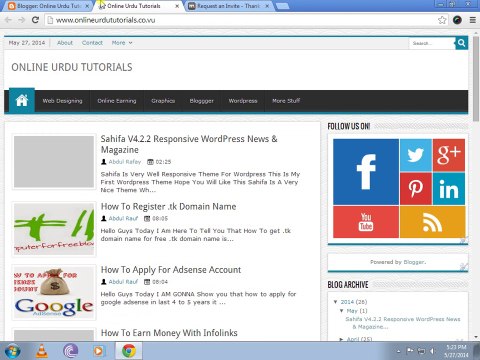Open the About link
480x360 pixels.
tap(65, 43)
